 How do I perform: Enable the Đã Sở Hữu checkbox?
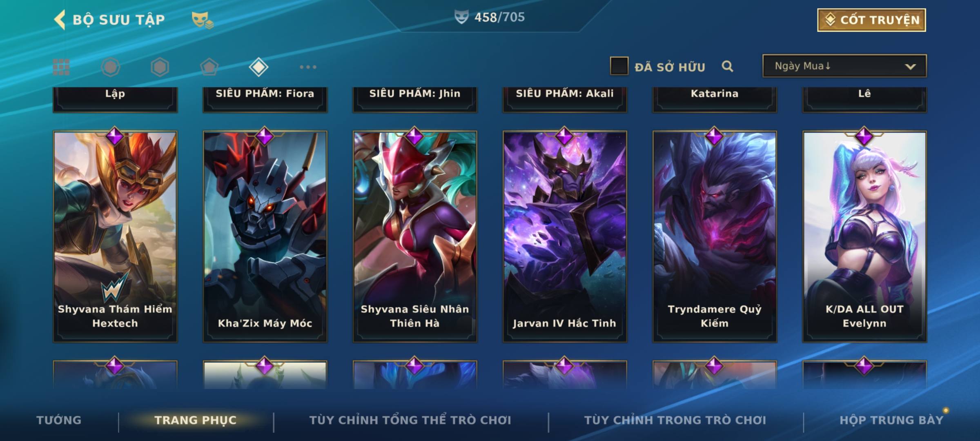(619, 66)
